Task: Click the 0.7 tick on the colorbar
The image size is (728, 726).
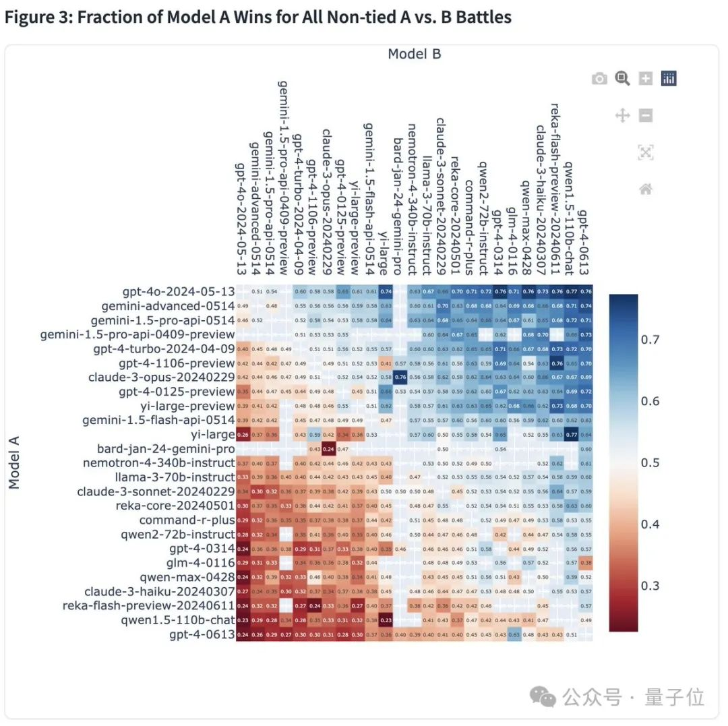Action: click(x=650, y=340)
